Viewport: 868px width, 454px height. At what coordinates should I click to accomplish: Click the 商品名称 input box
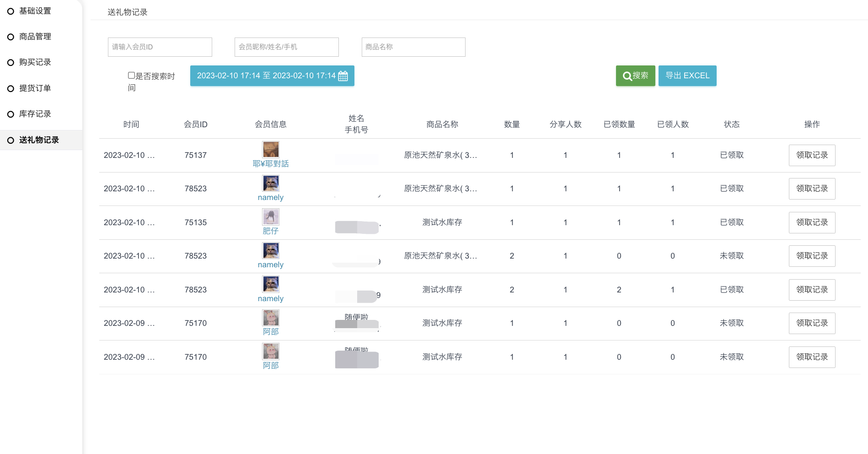coord(413,47)
